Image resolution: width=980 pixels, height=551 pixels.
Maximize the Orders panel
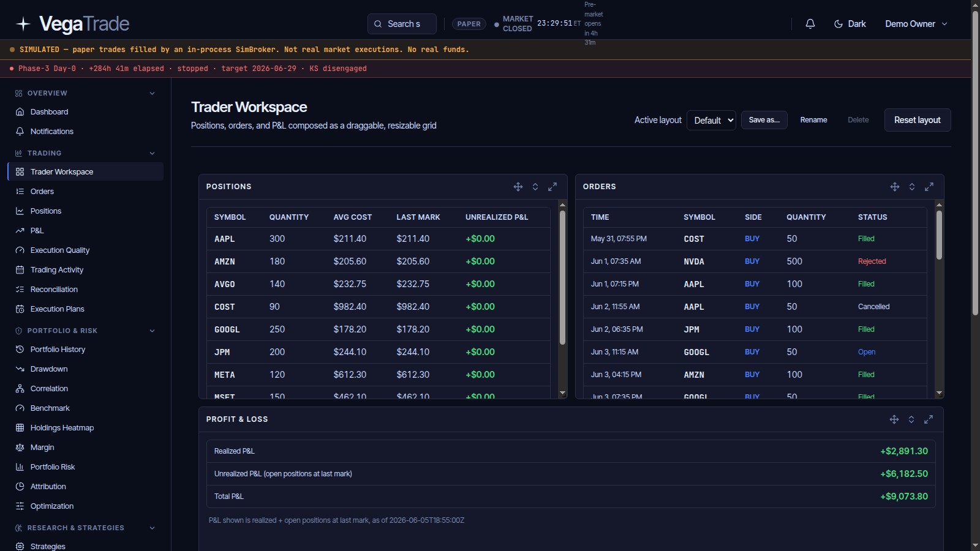(929, 187)
